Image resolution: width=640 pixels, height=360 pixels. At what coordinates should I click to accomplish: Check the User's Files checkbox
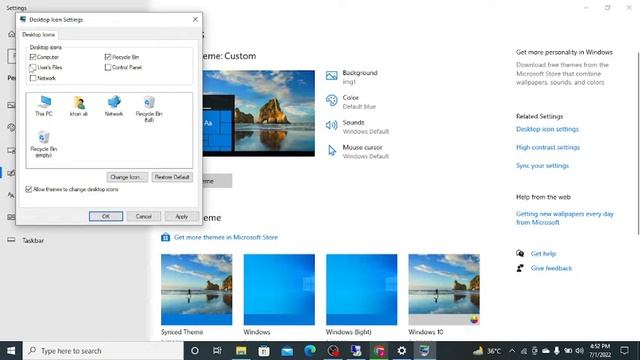coord(33,67)
